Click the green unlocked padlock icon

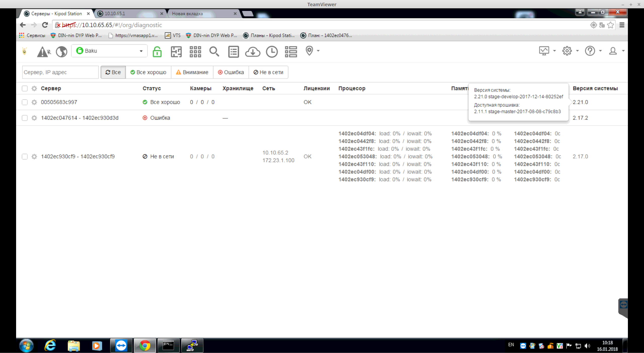(x=157, y=52)
